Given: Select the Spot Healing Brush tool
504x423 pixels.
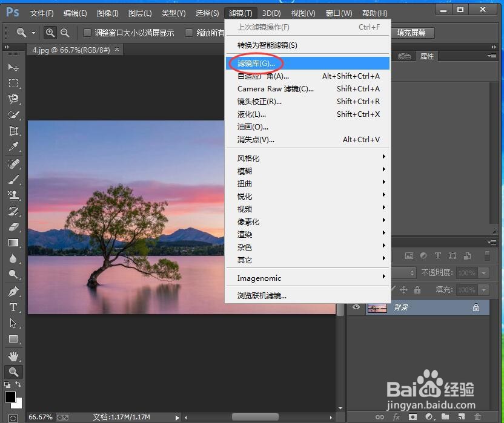Looking at the screenshot, I should [x=13, y=164].
